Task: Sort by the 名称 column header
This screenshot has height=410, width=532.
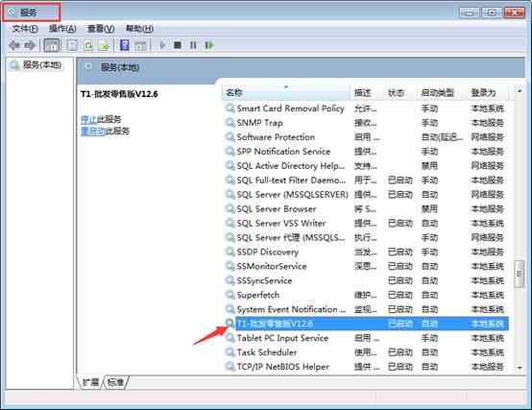Action: (x=285, y=92)
